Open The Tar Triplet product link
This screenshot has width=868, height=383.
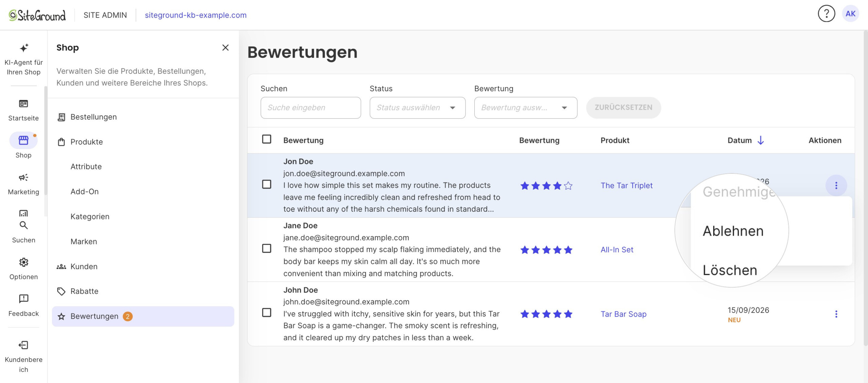(626, 186)
